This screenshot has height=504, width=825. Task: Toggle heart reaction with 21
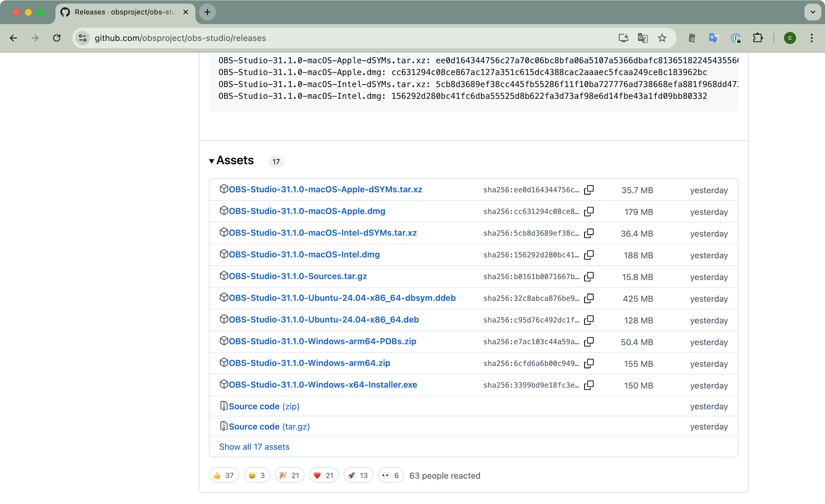click(324, 476)
